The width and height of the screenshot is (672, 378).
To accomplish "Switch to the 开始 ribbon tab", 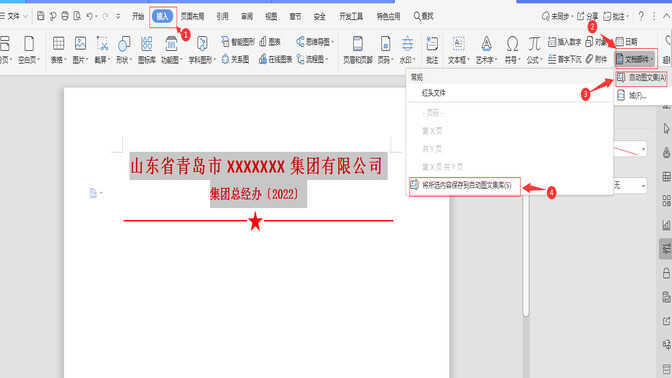I will [x=138, y=16].
